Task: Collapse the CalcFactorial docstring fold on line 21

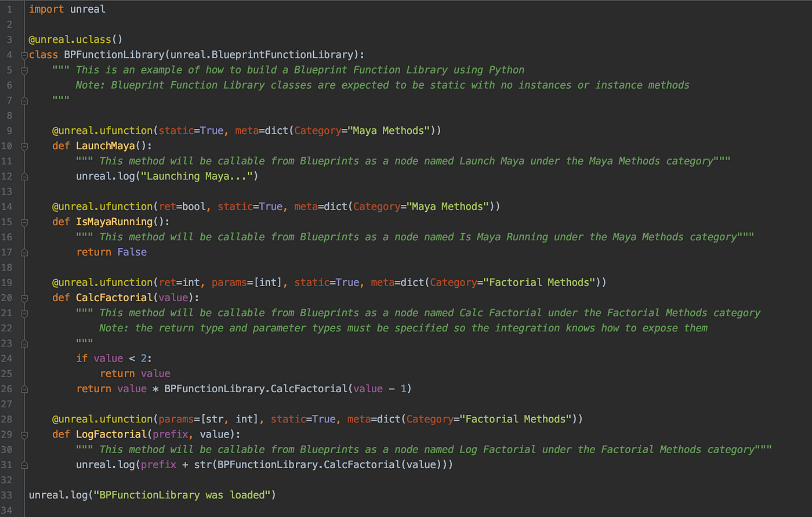Action: point(24,313)
